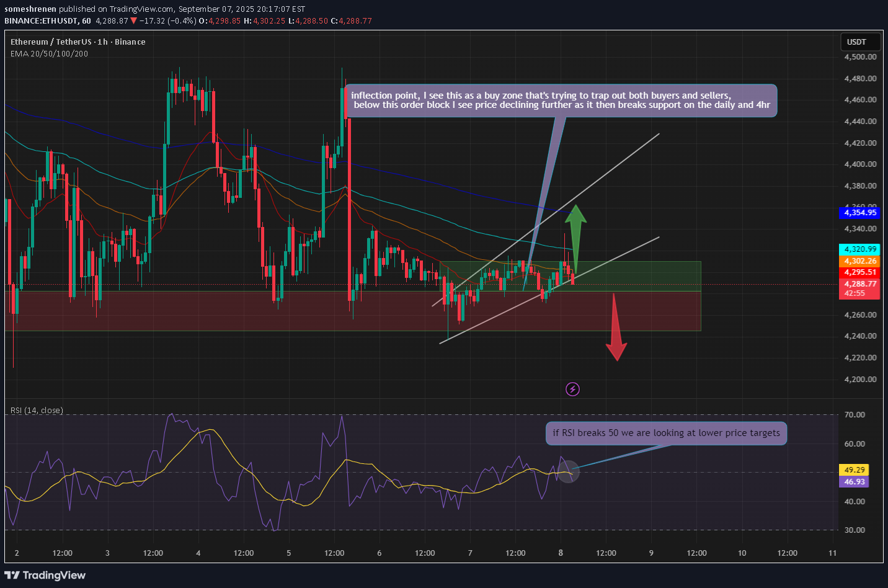Click the blue 4,354.95 EMA price label
Viewport: 888px width, 588px height.
pyautogui.click(x=859, y=213)
